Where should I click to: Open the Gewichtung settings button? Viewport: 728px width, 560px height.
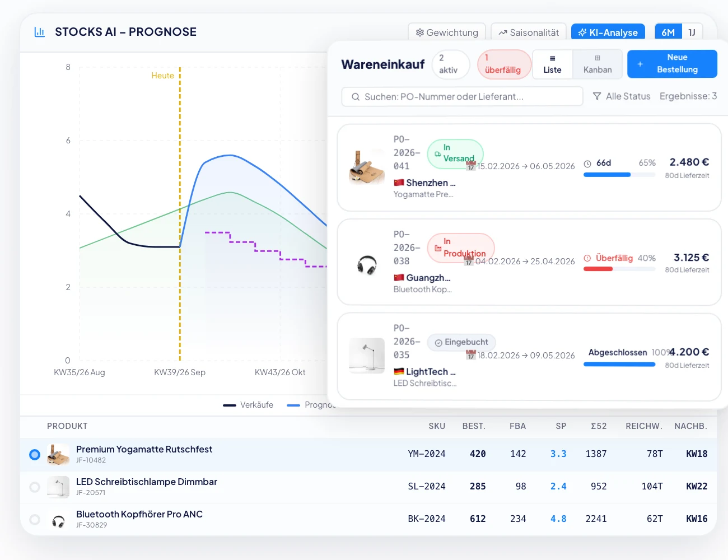[447, 32]
